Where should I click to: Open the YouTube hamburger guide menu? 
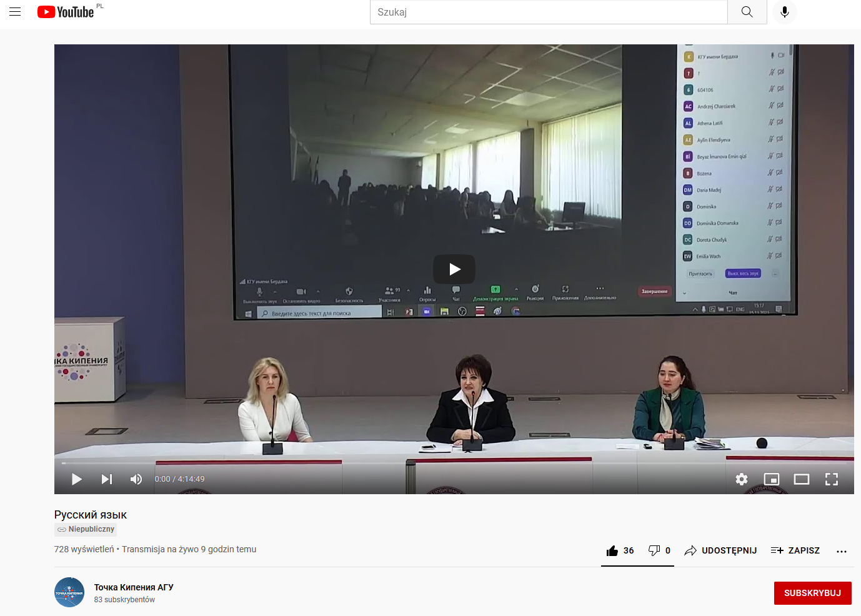[15, 12]
